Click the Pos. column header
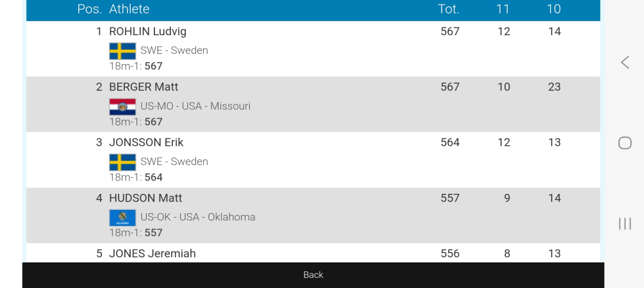The image size is (644, 288). [x=89, y=9]
